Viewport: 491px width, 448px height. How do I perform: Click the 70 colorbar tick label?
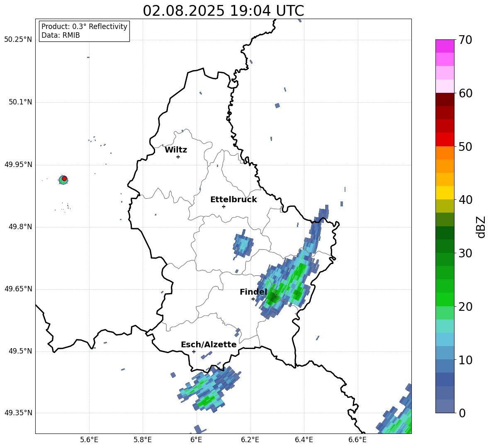[465, 40]
